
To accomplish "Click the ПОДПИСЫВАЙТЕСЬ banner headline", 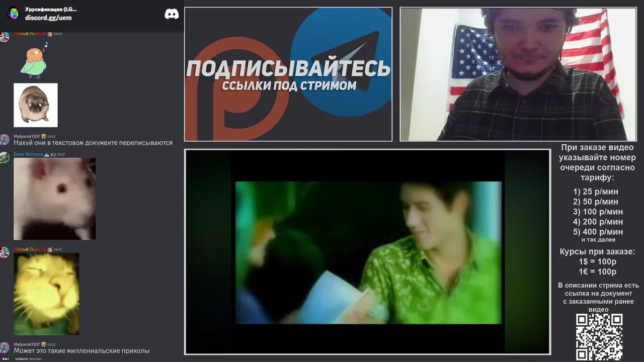I will coord(288,69).
